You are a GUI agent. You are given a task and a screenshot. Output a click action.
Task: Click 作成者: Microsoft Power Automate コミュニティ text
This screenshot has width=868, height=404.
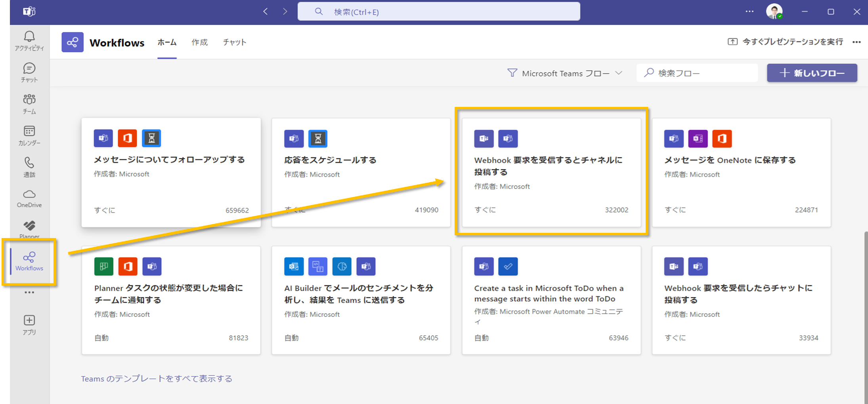(549, 316)
